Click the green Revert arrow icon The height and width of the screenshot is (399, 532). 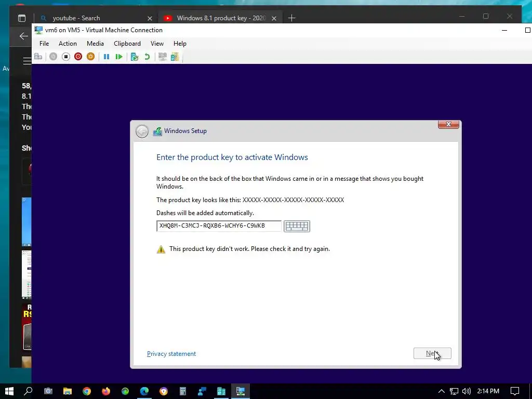click(x=147, y=57)
